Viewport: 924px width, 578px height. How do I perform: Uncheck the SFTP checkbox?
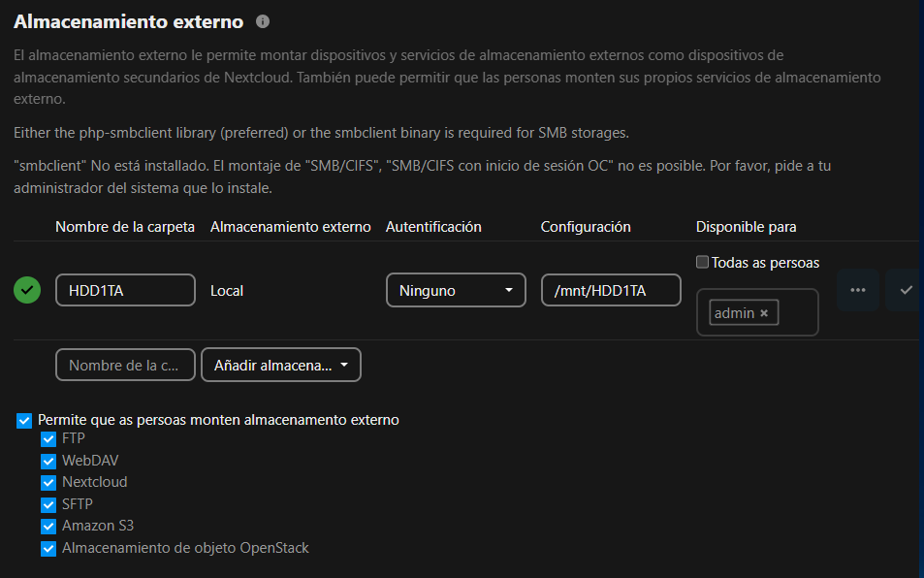[x=48, y=504]
